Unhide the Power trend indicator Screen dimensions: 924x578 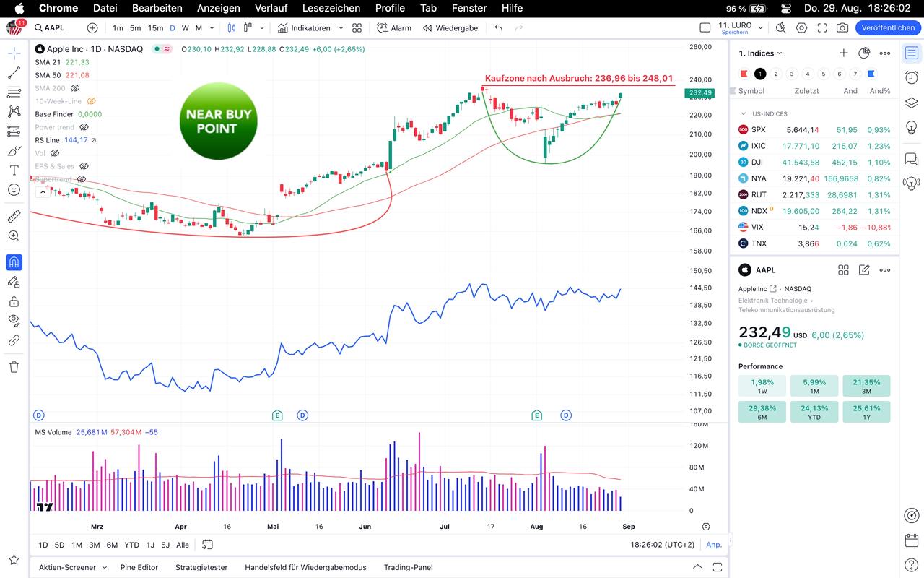tap(84, 127)
